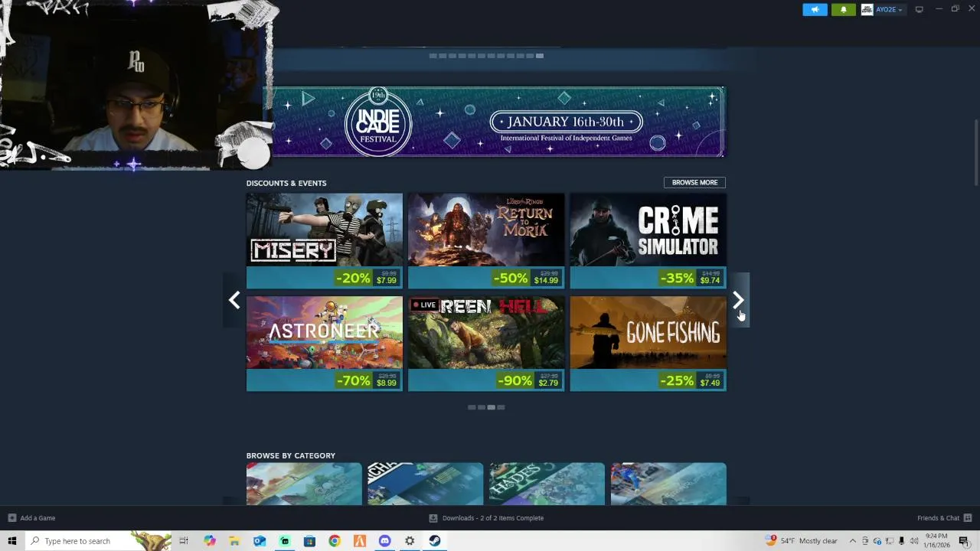Open second Browse by Category tile
The height and width of the screenshot is (551, 980).
(x=425, y=484)
